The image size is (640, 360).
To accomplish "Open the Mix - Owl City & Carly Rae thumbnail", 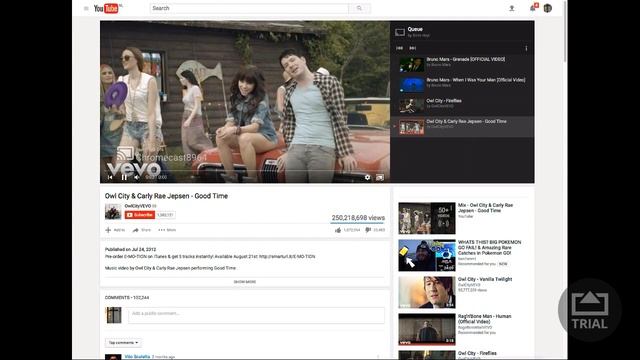I will click(427, 218).
